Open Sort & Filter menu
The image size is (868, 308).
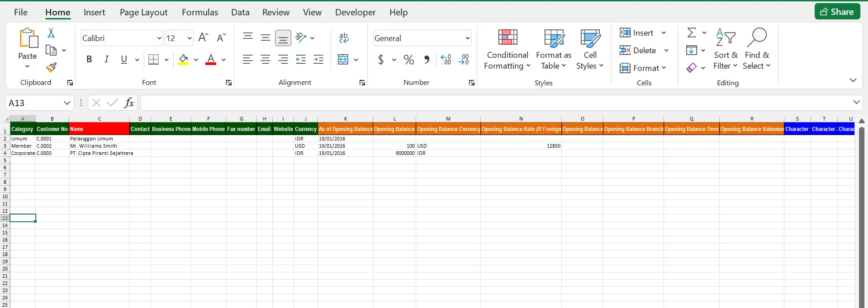point(726,49)
